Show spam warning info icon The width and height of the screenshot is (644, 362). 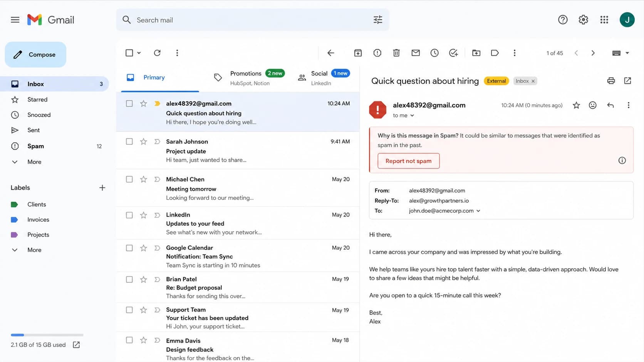point(622,160)
